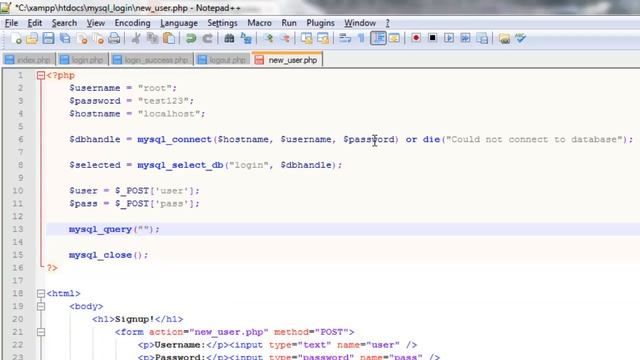Create a new file with New icon
The image size is (640, 360).
(16, 38)
